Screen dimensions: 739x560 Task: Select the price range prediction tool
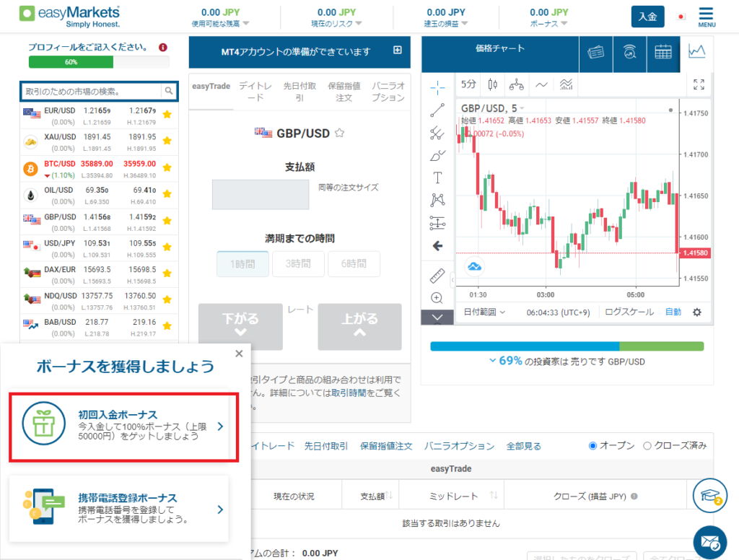click(x=437, y=223)
